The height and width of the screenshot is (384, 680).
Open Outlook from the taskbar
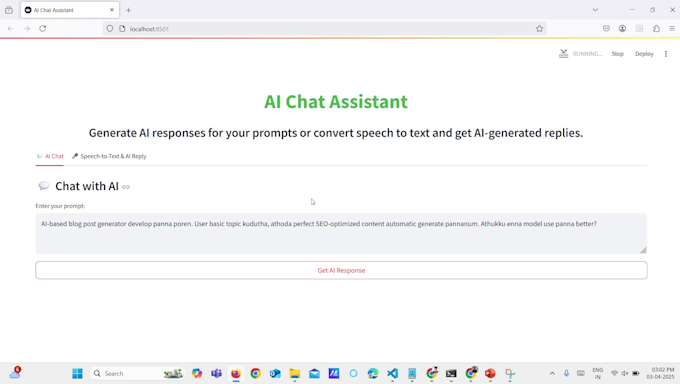pyautogui.click(x=275, y=373)
